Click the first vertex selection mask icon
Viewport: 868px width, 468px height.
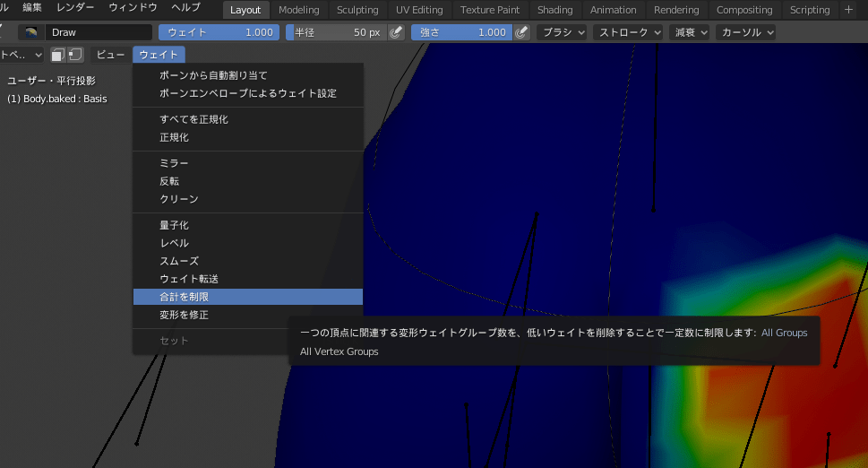(x=59, y=55)
